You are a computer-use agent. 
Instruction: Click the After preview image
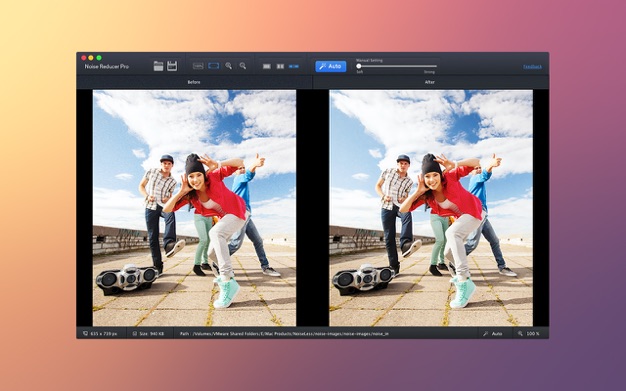(x=431, y=208)
